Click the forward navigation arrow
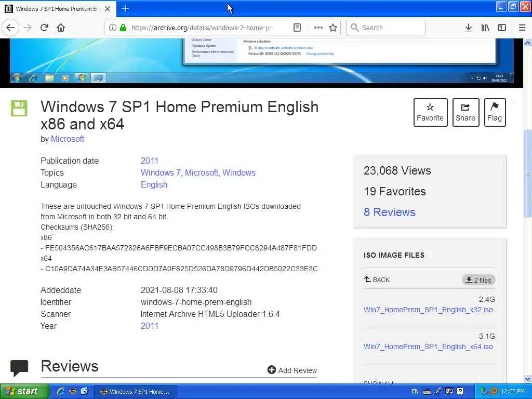Viewport: 532px width, 399px height. [28, 28]
